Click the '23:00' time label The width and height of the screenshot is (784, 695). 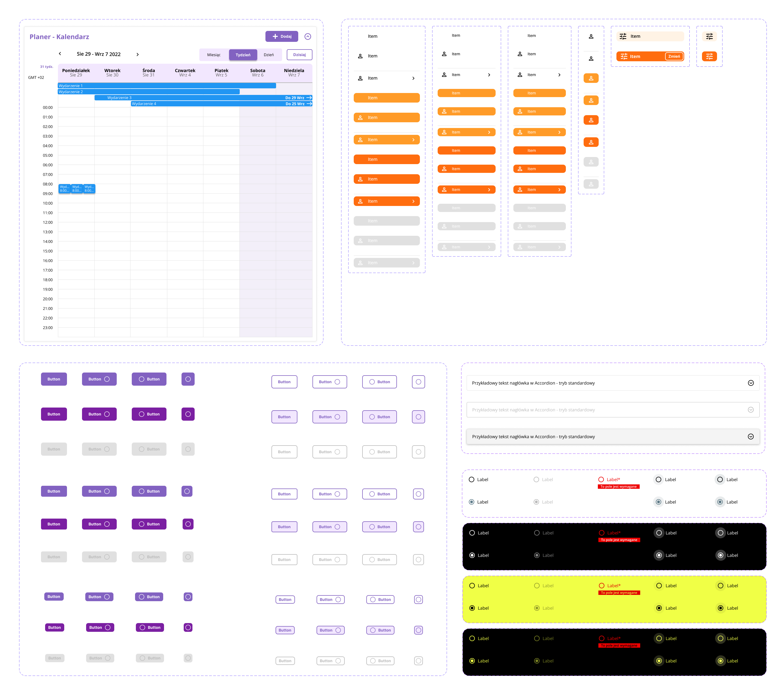[x=48, y=328]
